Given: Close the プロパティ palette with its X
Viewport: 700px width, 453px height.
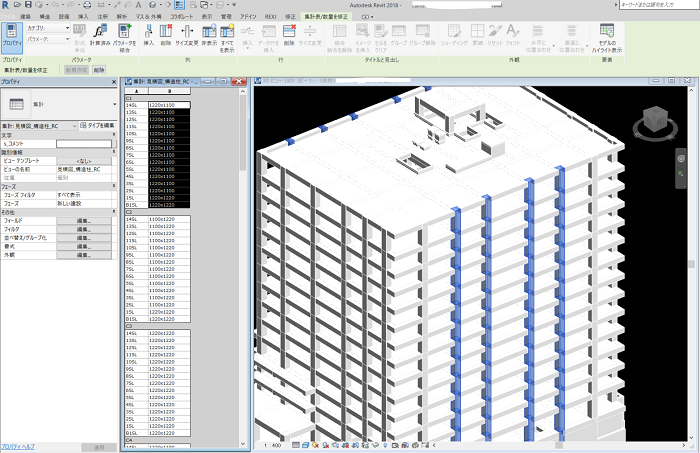Looking at the screenshot, I should pyautogui.click(x=115, y=82).
